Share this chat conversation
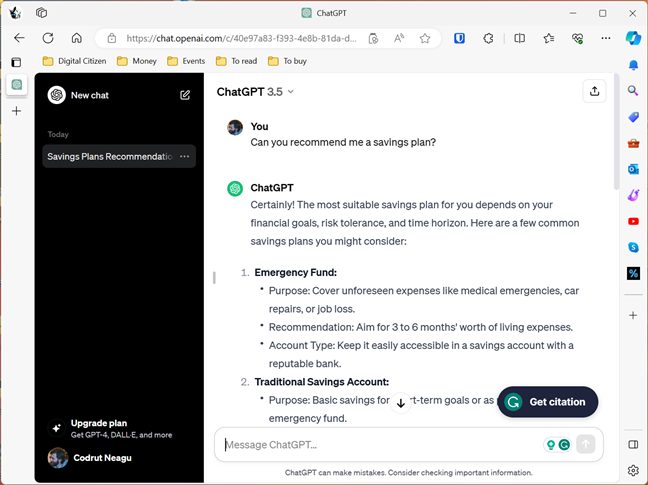 click(x=594, y=91)
